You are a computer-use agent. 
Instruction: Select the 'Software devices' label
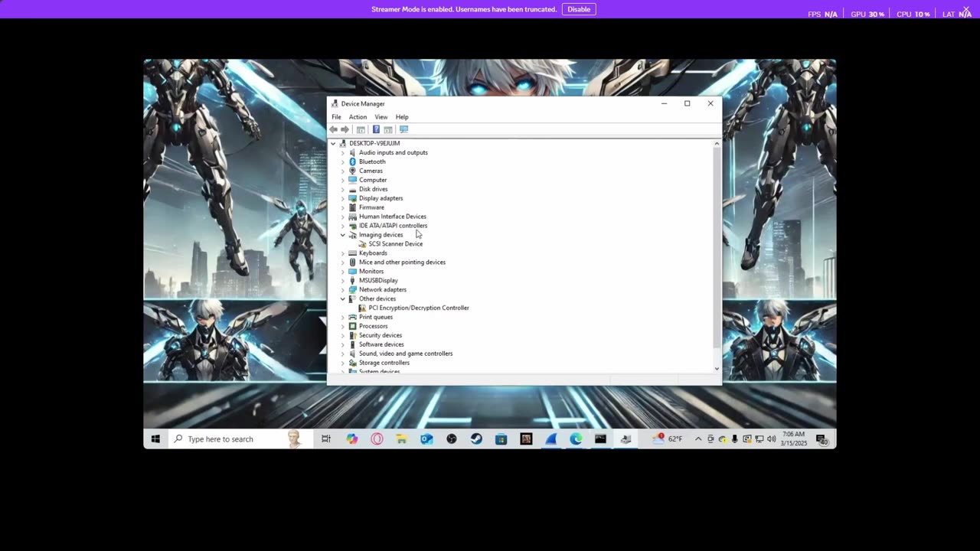[381, 344]
